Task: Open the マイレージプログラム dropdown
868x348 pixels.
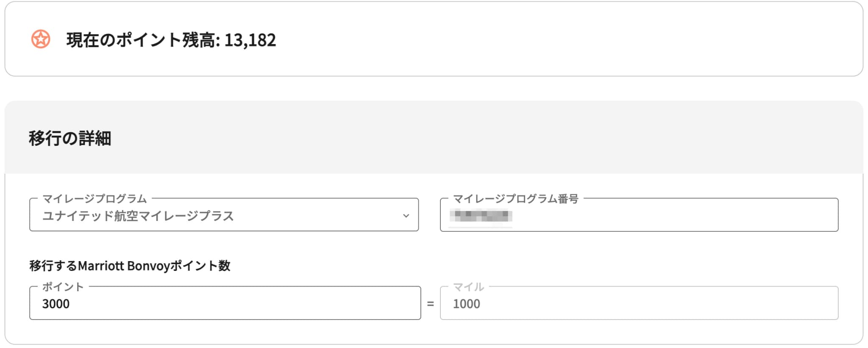Action: (x=224, y=215)
